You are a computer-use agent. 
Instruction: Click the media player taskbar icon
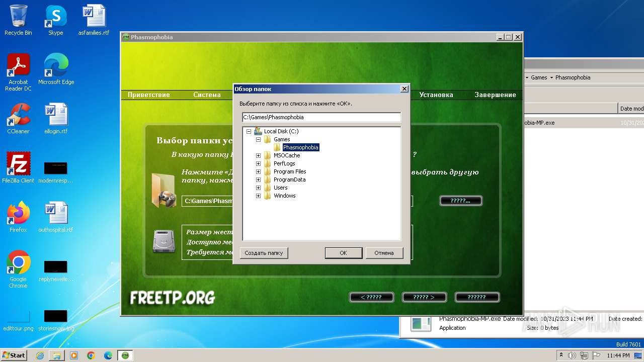pos(74,355)
